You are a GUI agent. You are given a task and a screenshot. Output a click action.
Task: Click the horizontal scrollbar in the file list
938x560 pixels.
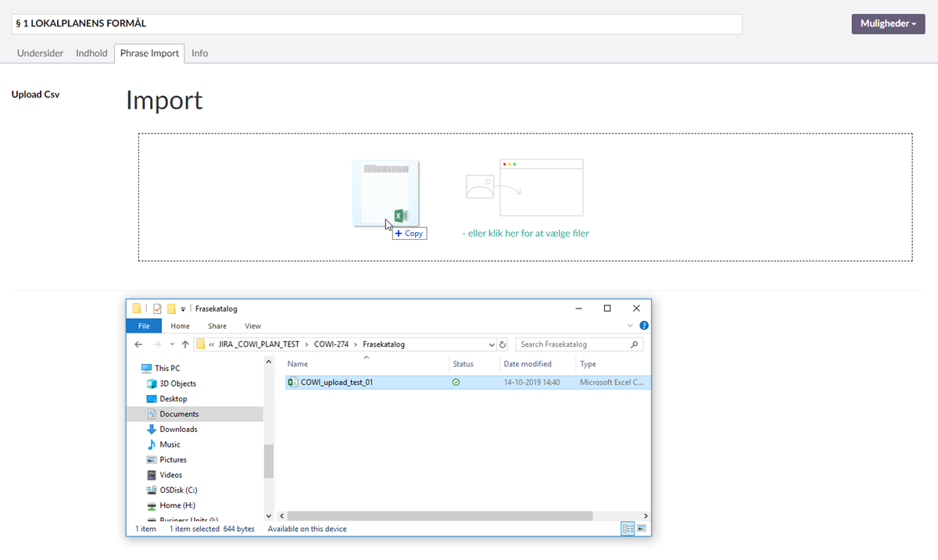[438, 516]
